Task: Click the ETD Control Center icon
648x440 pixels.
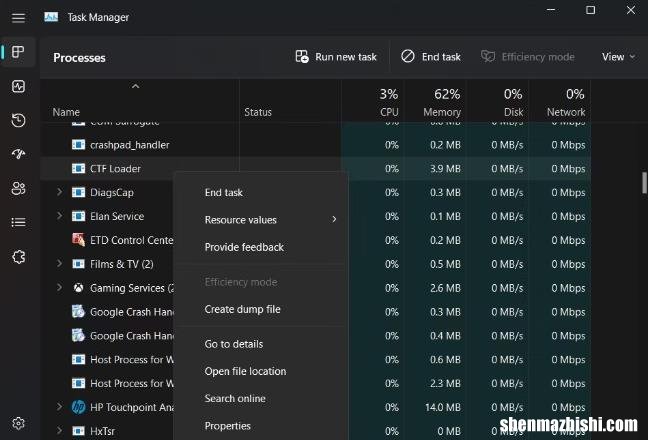Action: (x=78, y=240)
